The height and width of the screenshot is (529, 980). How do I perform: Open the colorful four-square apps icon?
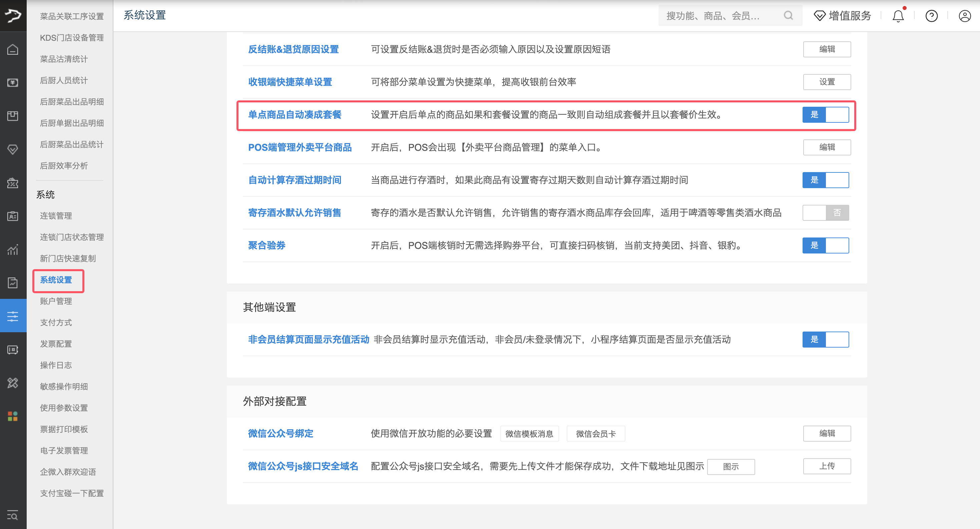(x=13, y=416)
